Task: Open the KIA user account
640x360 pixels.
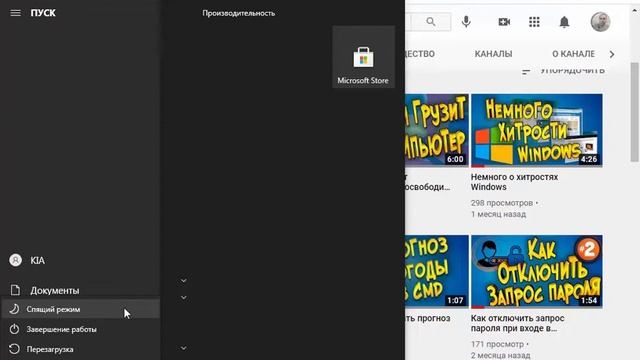Action: (80, 260)
